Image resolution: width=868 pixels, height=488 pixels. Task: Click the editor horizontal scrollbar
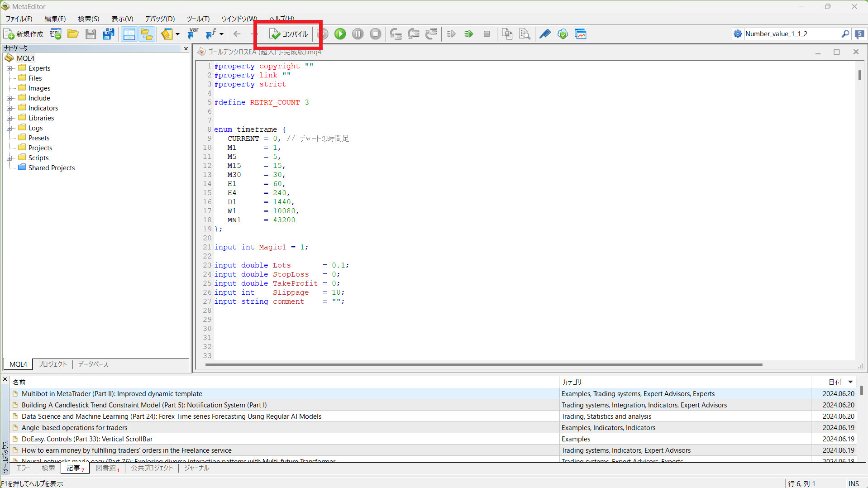click(x=483, y=364)
